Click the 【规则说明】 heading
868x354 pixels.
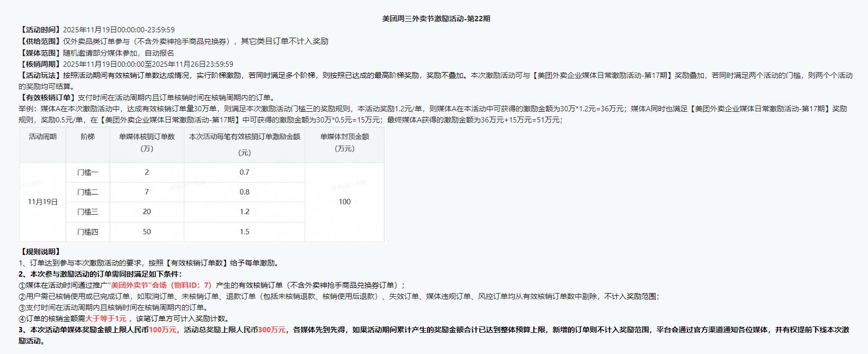pos(40,252)
